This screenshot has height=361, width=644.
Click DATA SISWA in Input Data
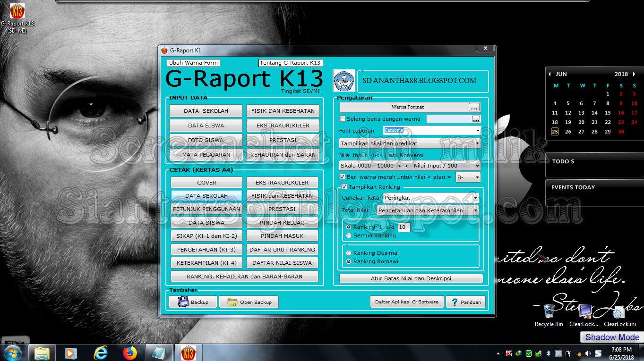click(206, 126)
